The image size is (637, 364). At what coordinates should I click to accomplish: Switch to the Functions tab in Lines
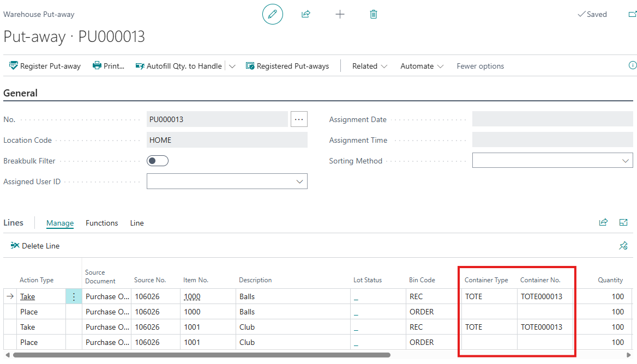tap(102, 223)
